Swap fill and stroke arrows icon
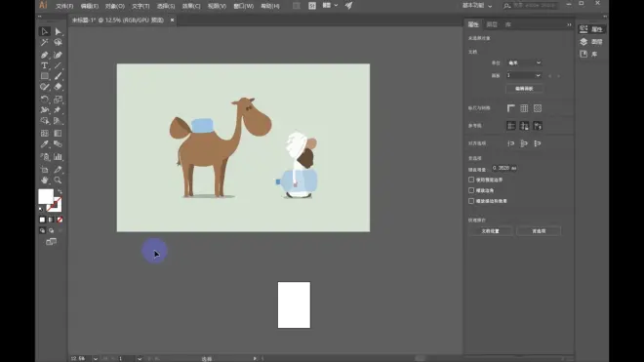The image size is (644, 362). pyautogui.click(x=60, y=191)
